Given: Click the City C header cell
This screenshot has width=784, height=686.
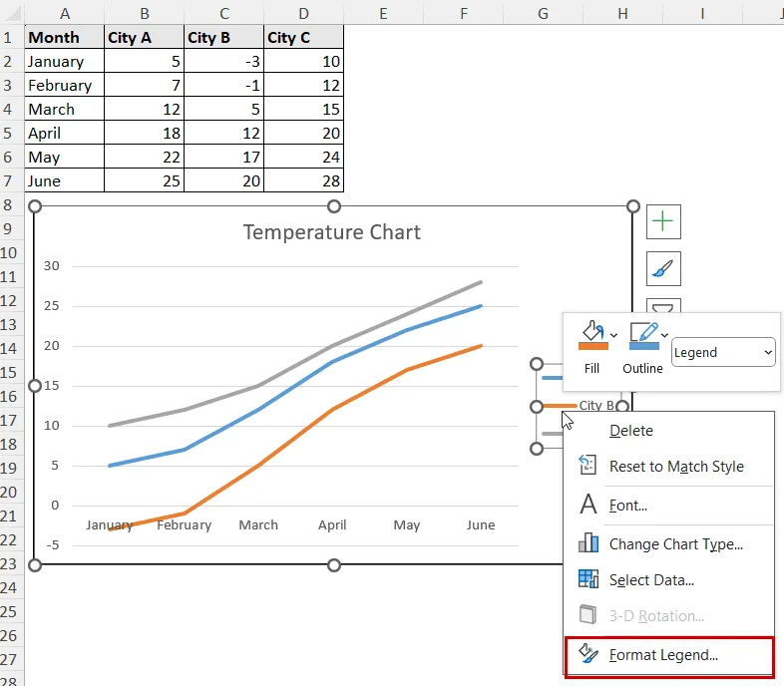Looking at the screenshot, I should (x=304, y=38).
